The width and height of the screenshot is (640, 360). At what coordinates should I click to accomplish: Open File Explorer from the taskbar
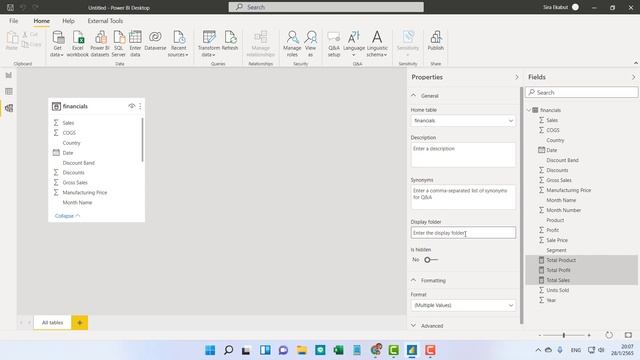click(302, 350)
